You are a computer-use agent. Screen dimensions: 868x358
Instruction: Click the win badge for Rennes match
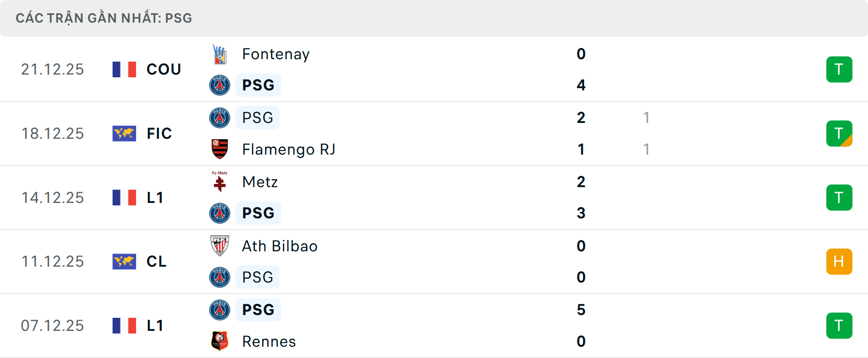click(839, 326)
